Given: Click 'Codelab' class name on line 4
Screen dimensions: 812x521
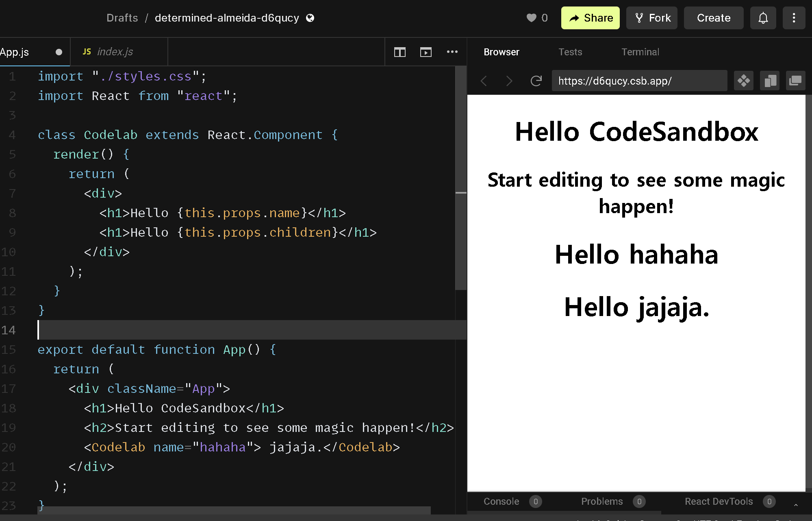Looking at the screenshot, I should 111,135.
